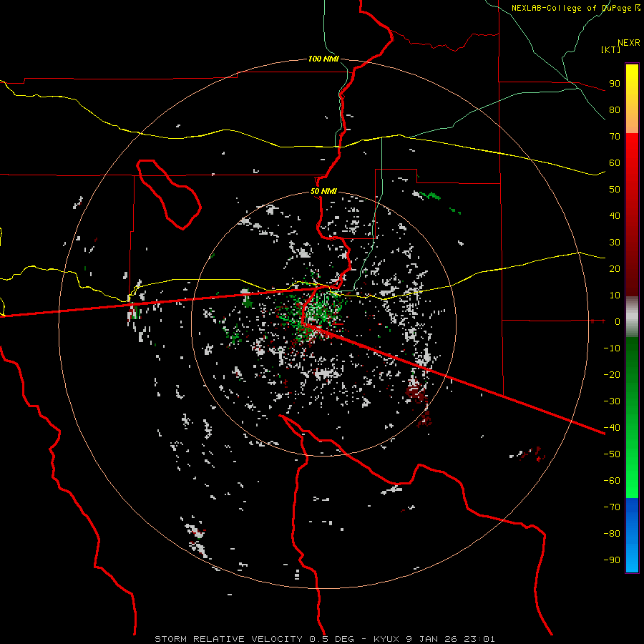Click the 10 value on the velocity scale

pyautogui.click(x=615, y=296)
